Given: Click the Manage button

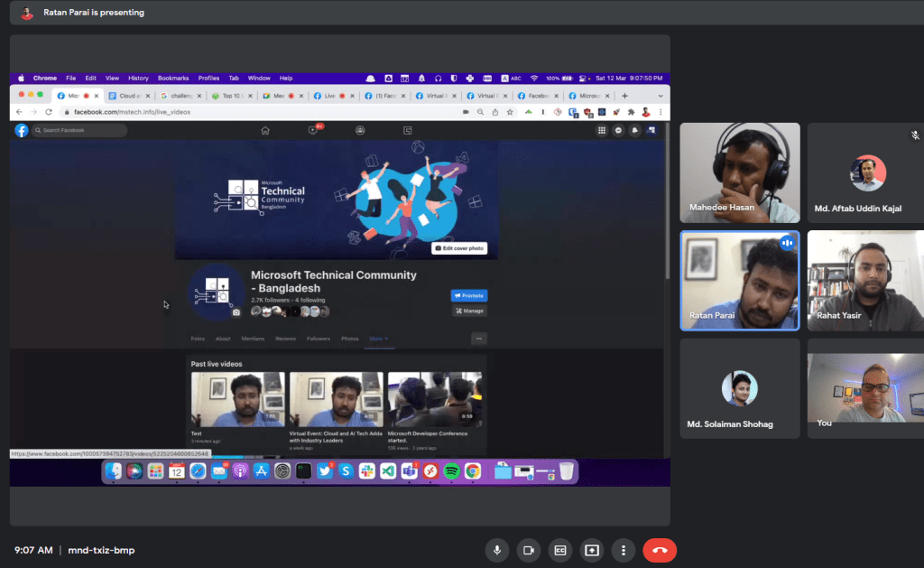Looking at the screenshot, I should (x=469, y=311).
